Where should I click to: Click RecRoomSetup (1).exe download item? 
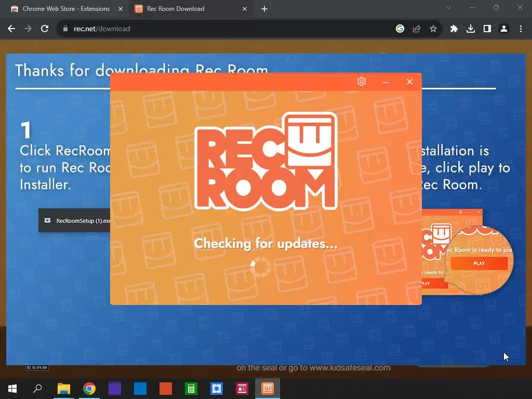[75, 220]
